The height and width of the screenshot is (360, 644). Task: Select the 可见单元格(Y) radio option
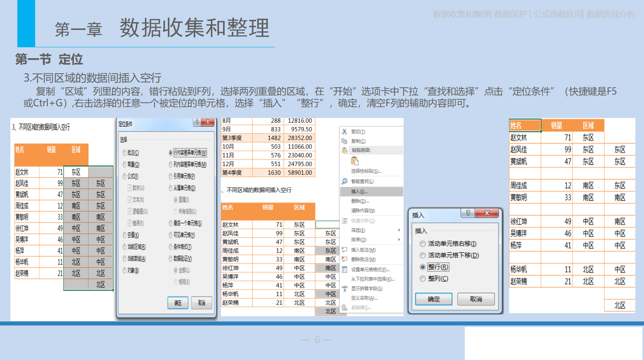(x=171, y=235)
